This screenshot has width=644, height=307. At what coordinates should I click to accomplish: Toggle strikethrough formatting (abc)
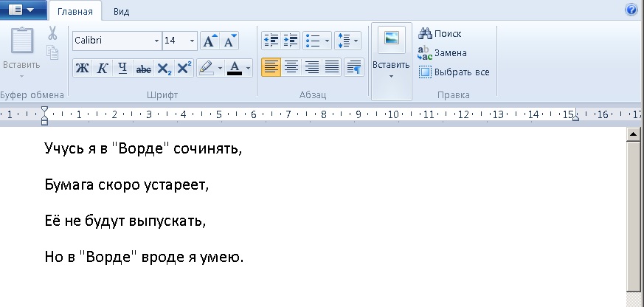[x=143, y=68]
